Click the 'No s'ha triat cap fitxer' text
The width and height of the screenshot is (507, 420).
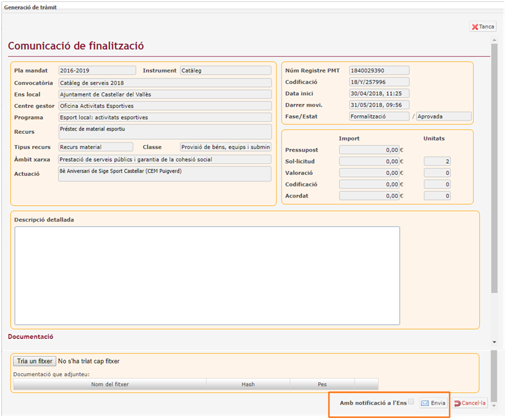pos(88,361)
